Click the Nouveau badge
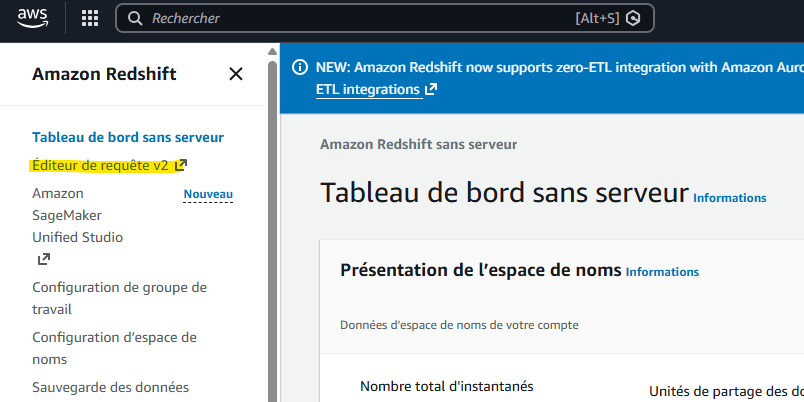804x402 pixels. click(x=208, y=194)
